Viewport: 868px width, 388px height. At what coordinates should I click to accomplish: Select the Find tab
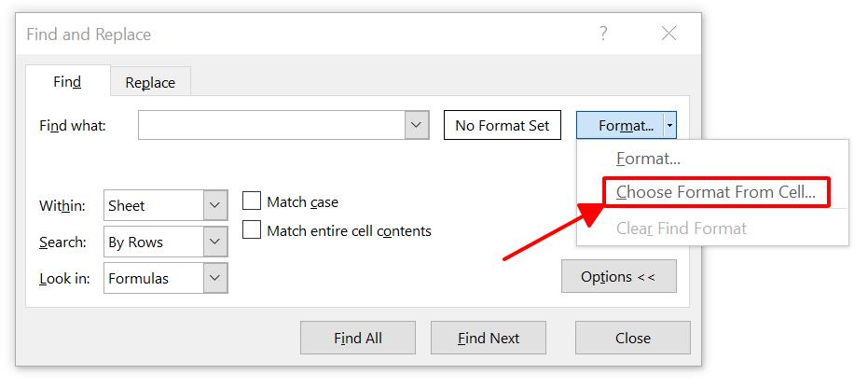coord(67,81)
